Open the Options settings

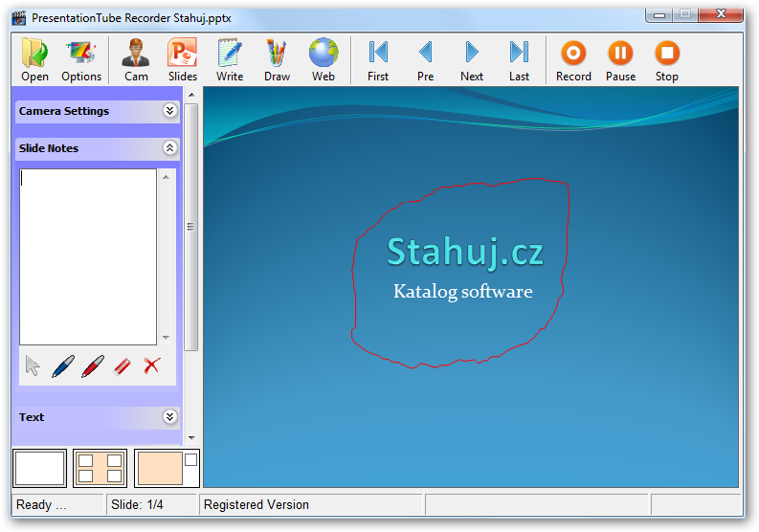(81, 60)
